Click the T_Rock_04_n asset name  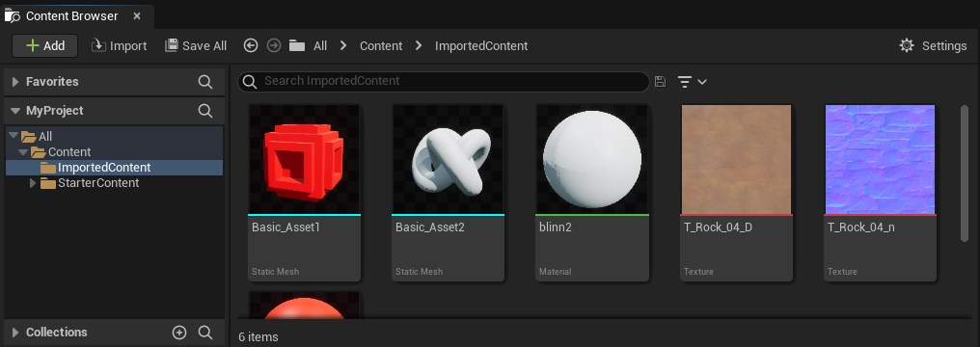860,227
